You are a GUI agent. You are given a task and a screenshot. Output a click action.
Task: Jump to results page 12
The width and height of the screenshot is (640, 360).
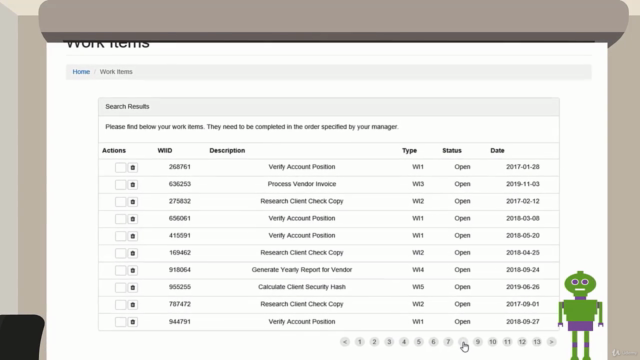[522, 342]
